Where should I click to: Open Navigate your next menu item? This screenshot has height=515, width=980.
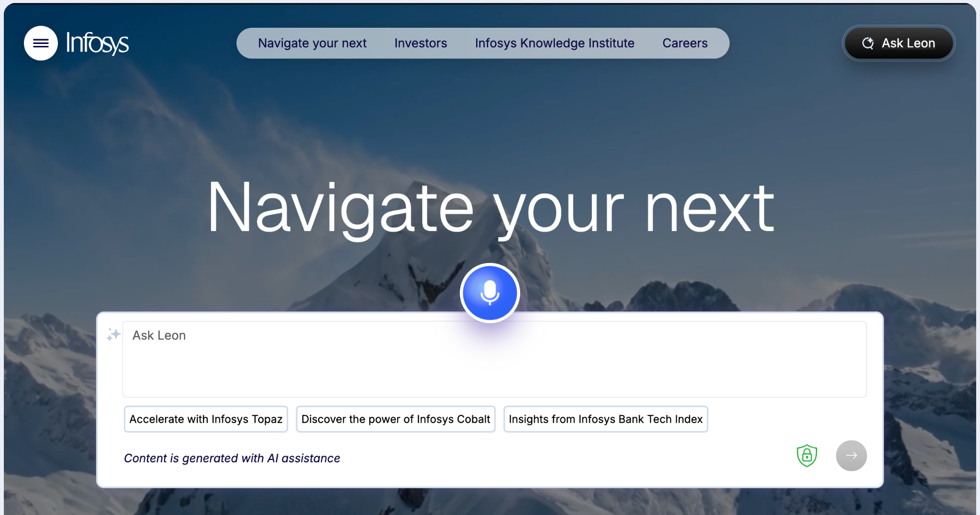tap(312, 43)
